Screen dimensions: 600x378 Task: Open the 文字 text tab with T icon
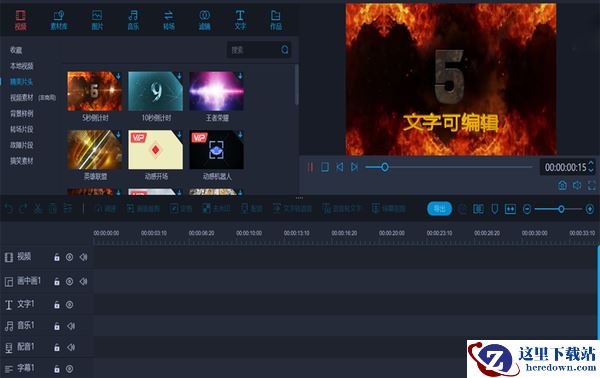tap(240, 20)
